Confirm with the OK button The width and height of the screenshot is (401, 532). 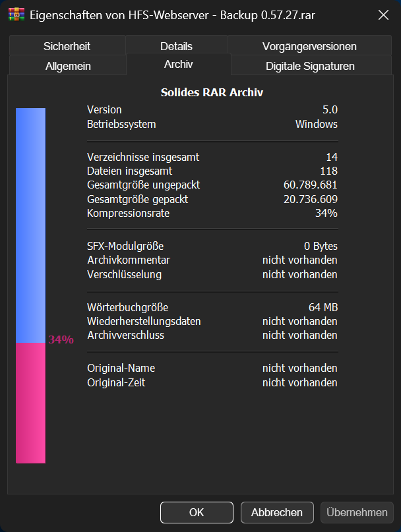coord(197,512)
